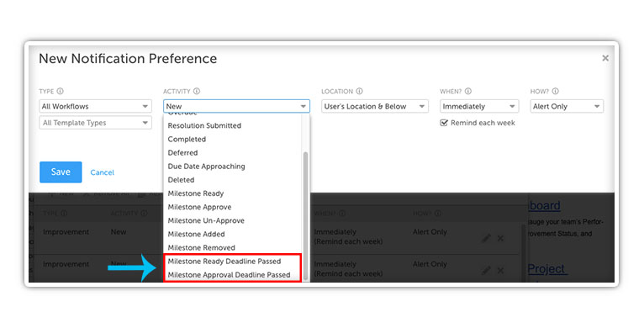This screenshot has width=644, height=328.
Task: Click the info icon beside ACTIVITY label
Action: 197,91
